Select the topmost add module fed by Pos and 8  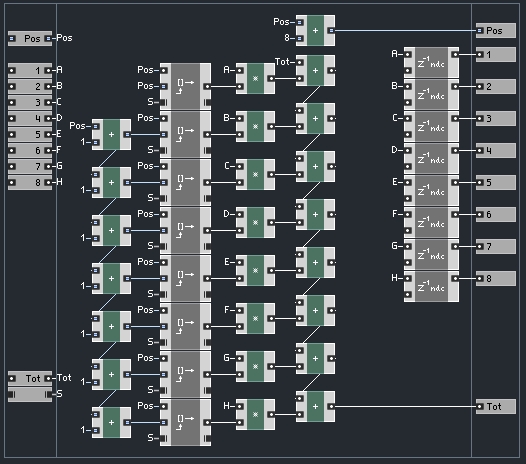(315, 31)
